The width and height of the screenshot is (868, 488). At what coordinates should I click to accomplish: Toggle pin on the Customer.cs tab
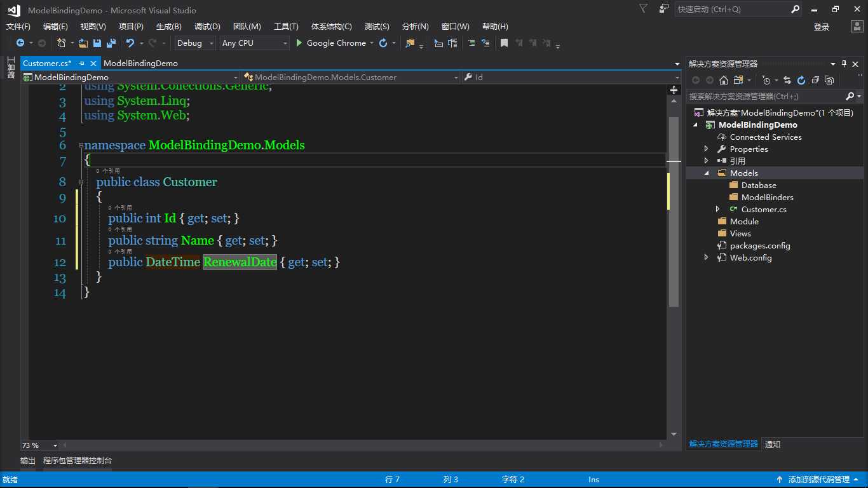point(81,63)
